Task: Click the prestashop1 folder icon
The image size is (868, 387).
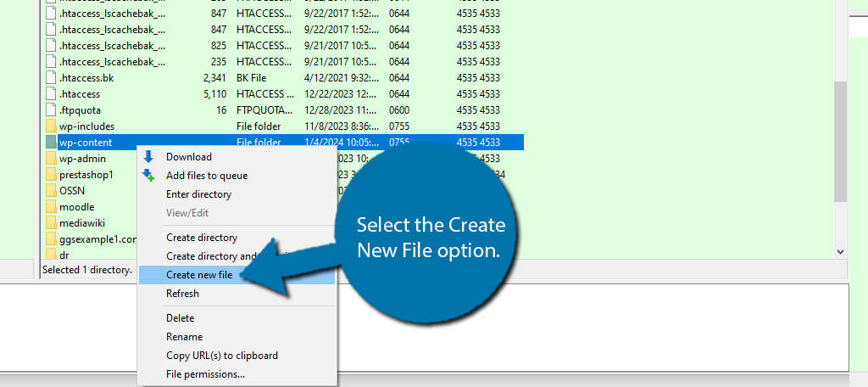Action: [x=51, y=175]
